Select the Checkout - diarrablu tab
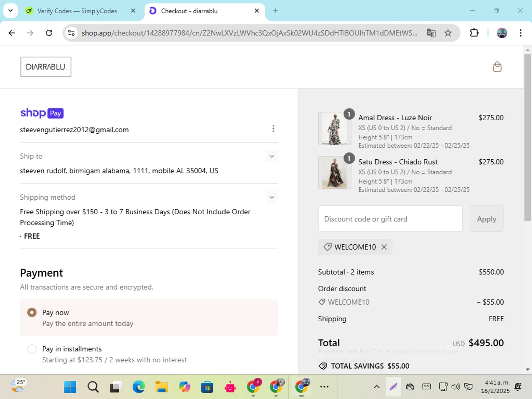Viewport: 532px width, 399px height. tap(205, 11)
